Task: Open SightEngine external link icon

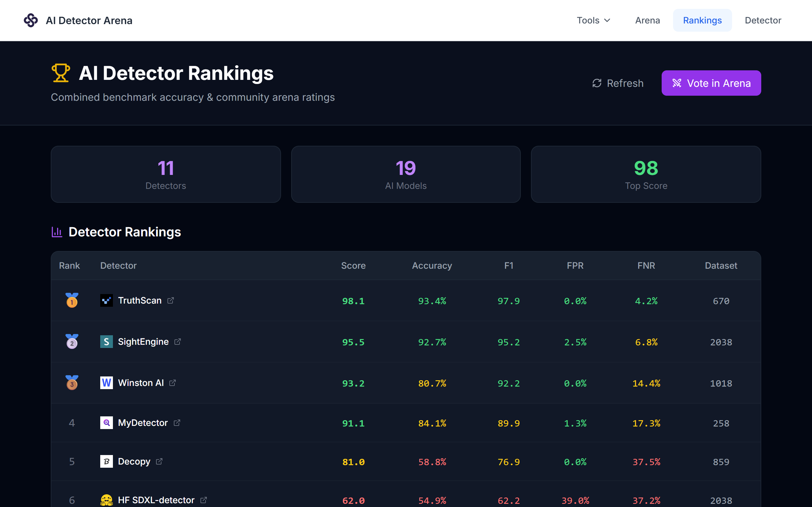Action: (x=178, y=342)
